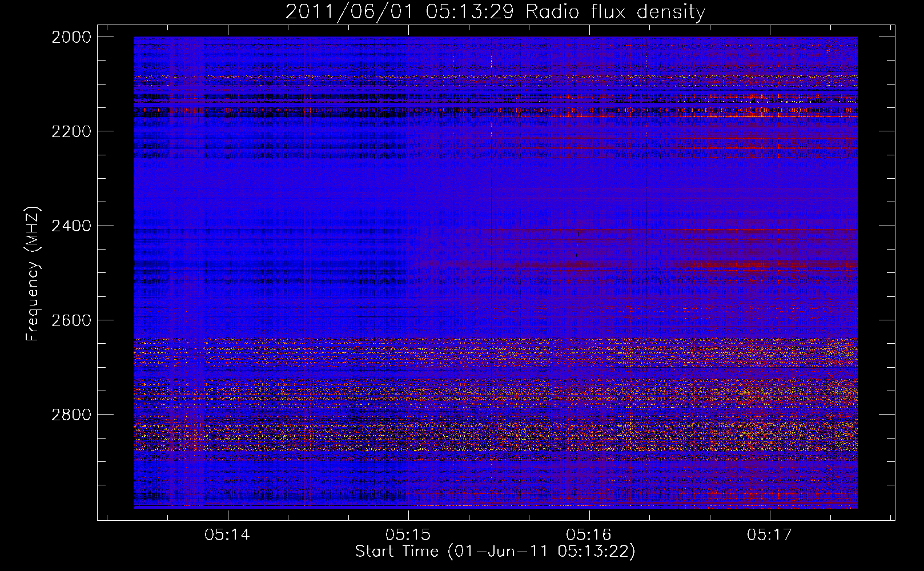Screen dimensions: 924x571
Task: Click the '2400' frequency axis label
Action: click(71, 226)
